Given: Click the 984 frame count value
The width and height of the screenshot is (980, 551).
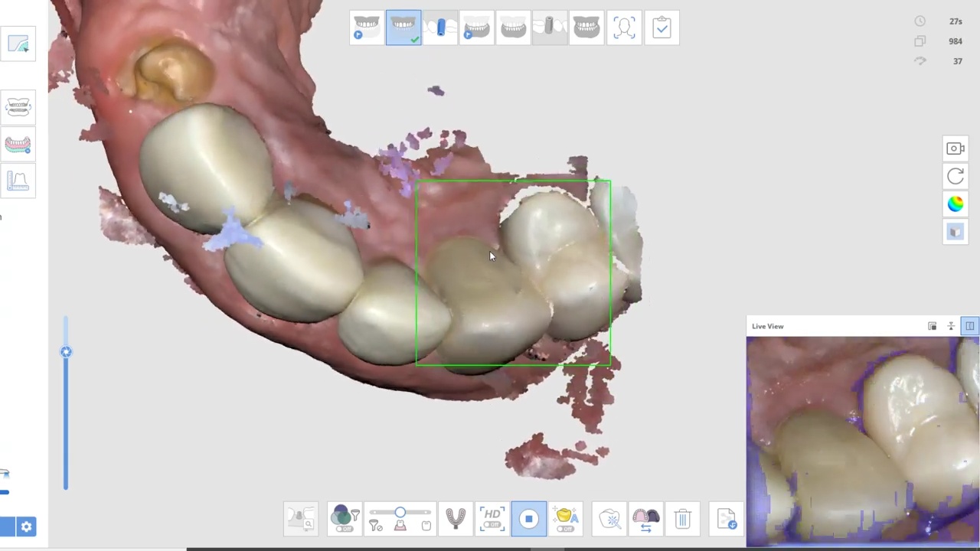Looking at the screenshot, I should tap(955, 41).
